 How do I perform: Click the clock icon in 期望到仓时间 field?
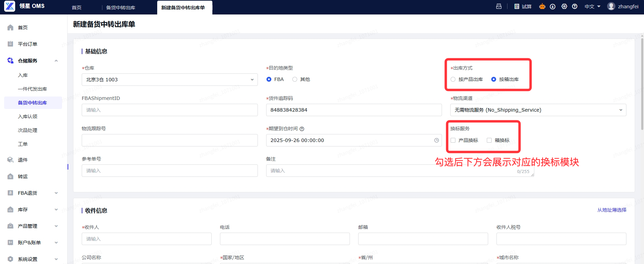pos(436,140)
